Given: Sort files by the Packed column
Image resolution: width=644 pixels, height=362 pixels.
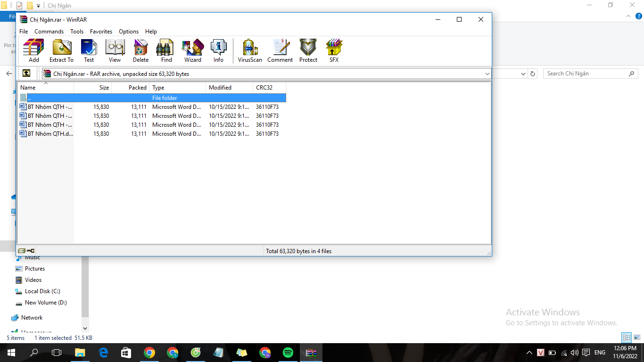Looking at the screenshot, I should tap(131, 88).
